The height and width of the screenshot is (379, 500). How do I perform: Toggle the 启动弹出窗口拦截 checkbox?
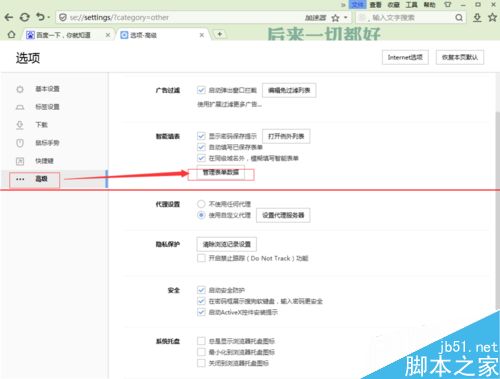point(201,90)
